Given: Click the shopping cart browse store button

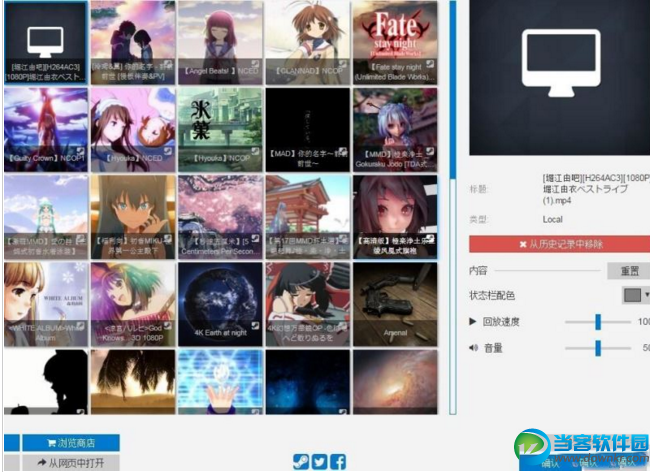Looking at the screenshot, I should pyautogui.click(x=71, y=443).
